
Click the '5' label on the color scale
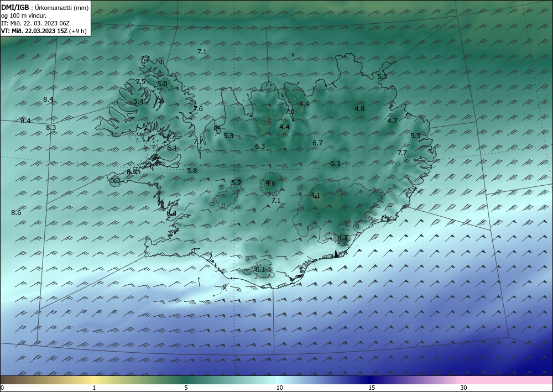coord(186,388)
